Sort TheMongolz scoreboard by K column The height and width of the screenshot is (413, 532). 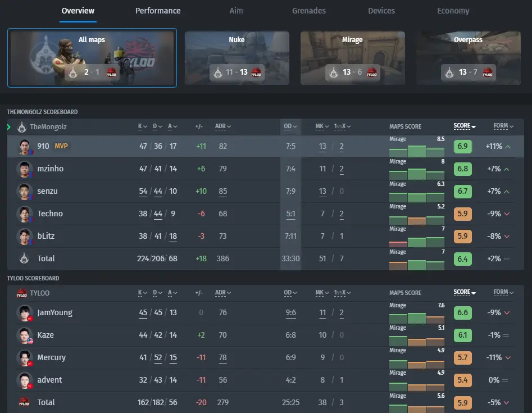[143, 126]
